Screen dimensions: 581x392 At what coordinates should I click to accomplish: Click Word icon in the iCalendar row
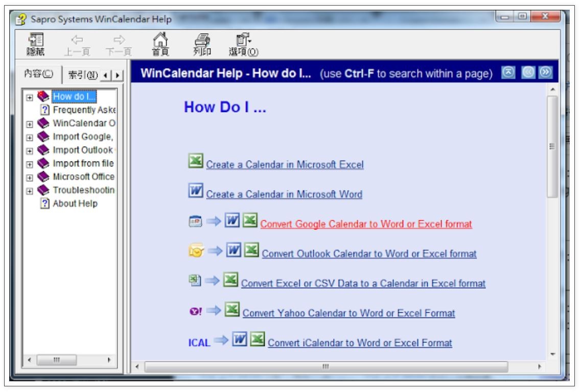coord(240,339)
